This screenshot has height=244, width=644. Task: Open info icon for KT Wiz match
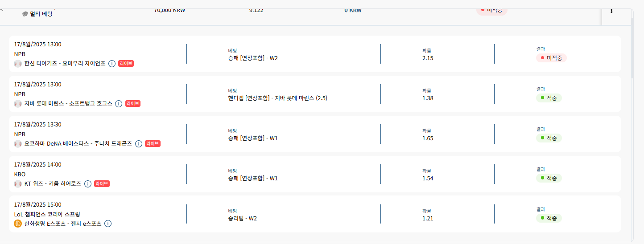[x=88, y=183]
